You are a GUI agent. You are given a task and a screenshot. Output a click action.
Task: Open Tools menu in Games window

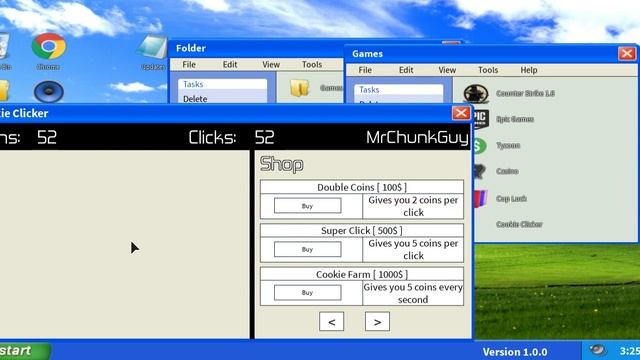(488, 70)
